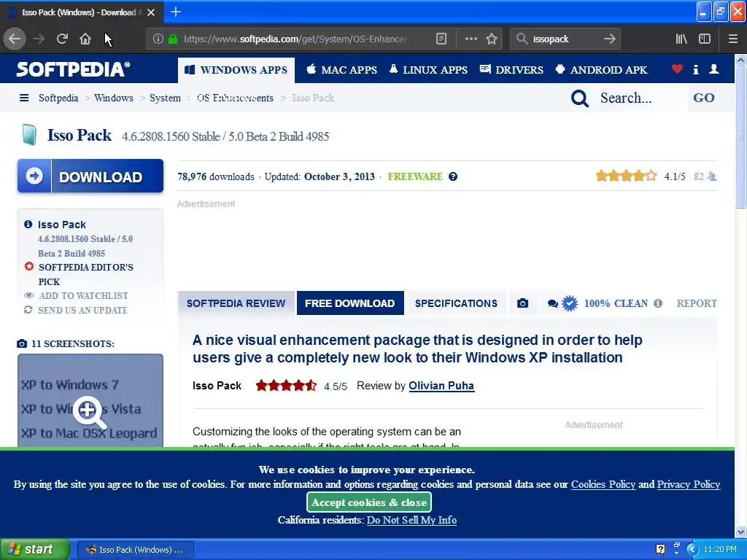
Task: Click the yellow user rating stars
Action: pyautogui.click(x=626, y=176)
